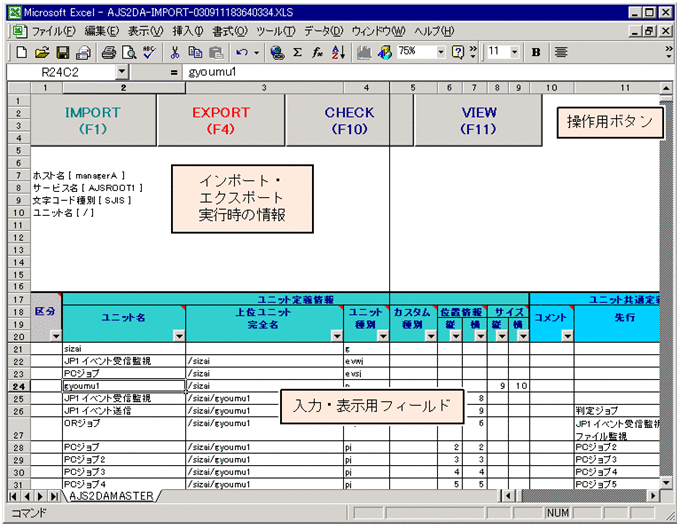Click the AutoSum sigma icon
Image resolution: width=680 pixels, height=527 pixels.
[298, 52]
